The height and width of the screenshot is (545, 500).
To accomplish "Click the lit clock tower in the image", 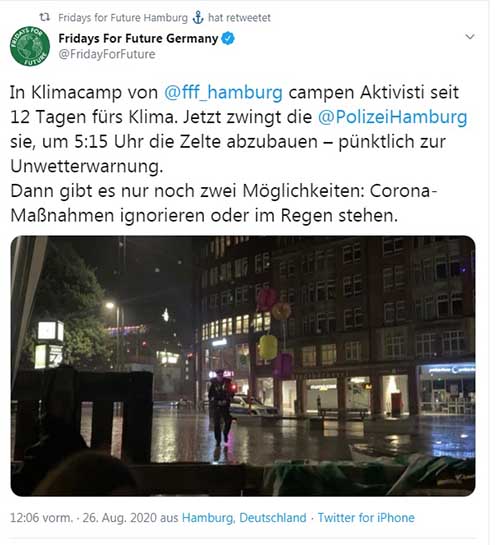I will click(49, 344).
